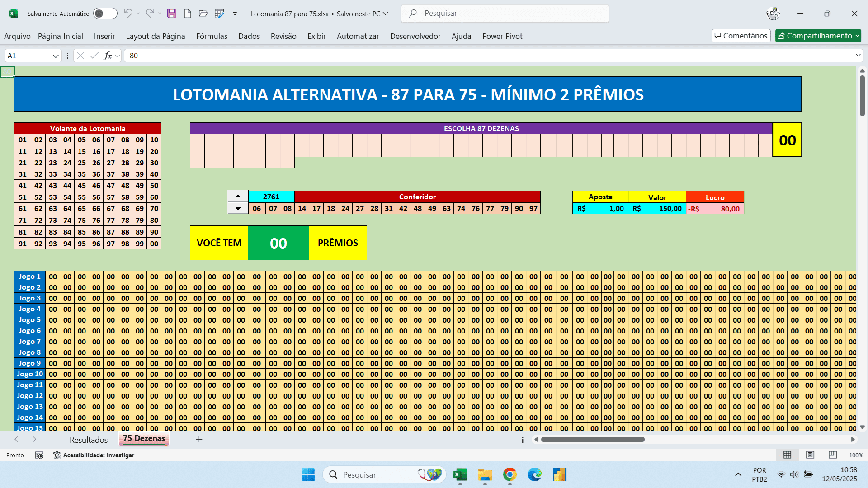Screen dimensions: 868x488
Task: Expand Customize Quick Access Toolbar arrow
Action: (235, 14)
